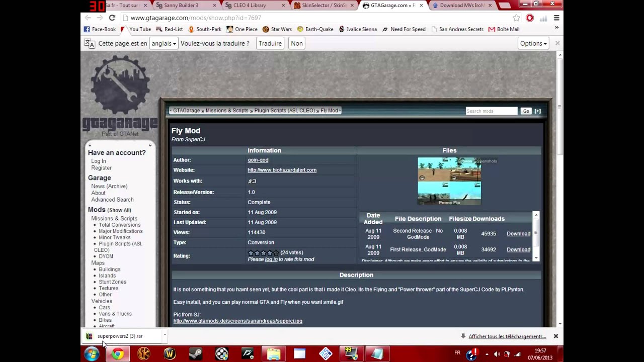Click the Log In sidebar link

99,161
